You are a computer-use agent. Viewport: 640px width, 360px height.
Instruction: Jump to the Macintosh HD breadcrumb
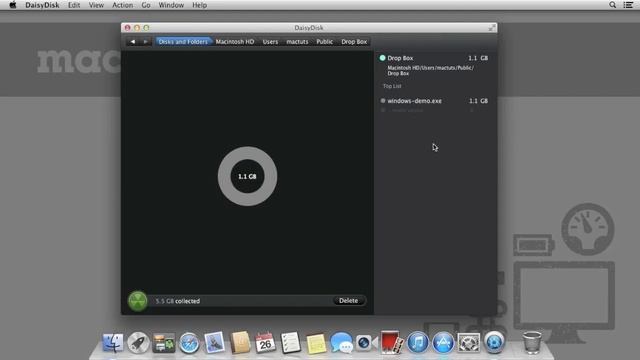235,42
